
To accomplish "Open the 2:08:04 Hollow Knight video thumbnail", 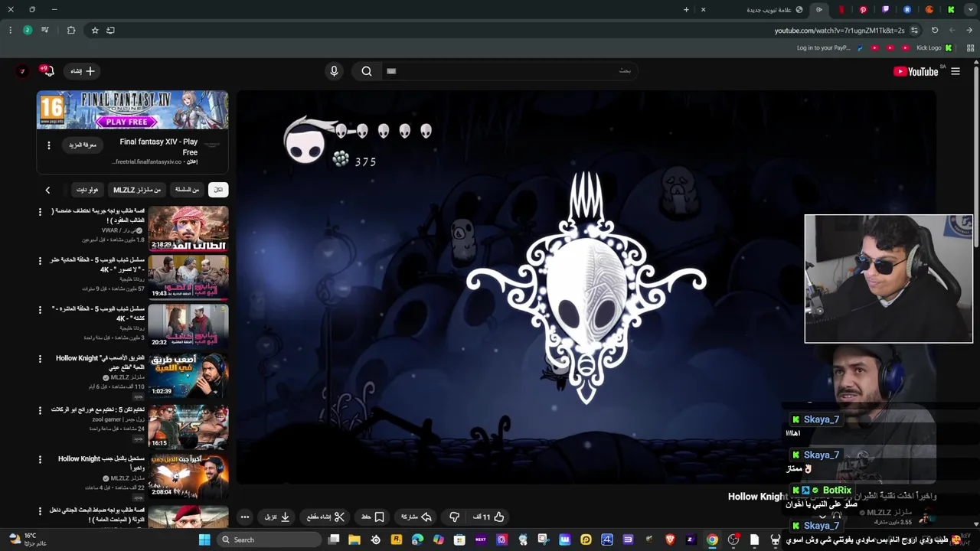I will pos(188,476).
